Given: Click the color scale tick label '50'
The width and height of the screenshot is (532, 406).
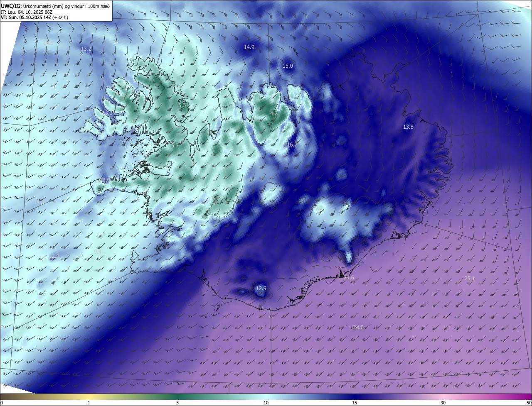Looking at the screenshot, I should (528, 403).
